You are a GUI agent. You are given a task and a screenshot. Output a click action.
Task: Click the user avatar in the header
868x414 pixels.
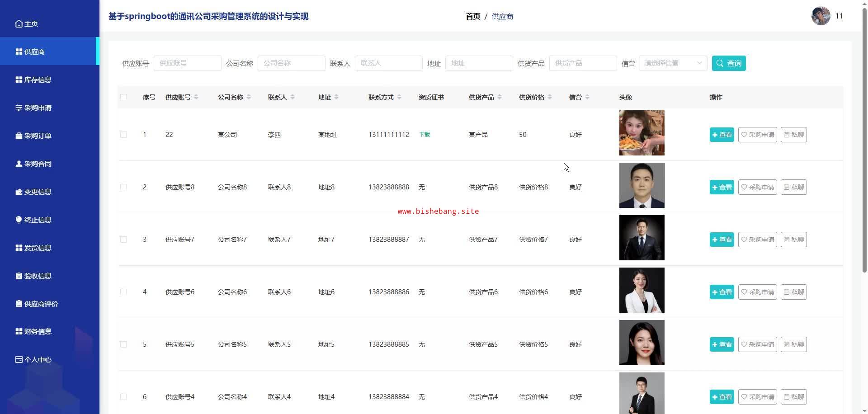pos(821,16)
